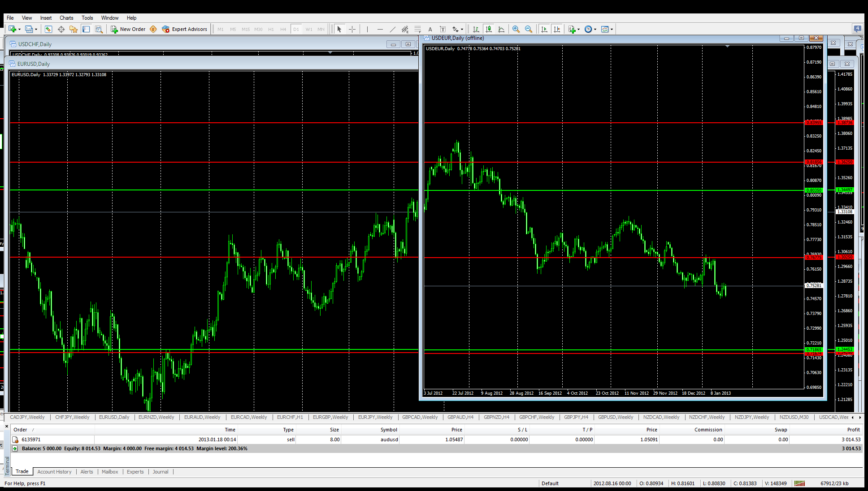This screenshot has height=491, width=868.
Task: Toggle the M1 timeframe
Action: (x=221, y=29)
